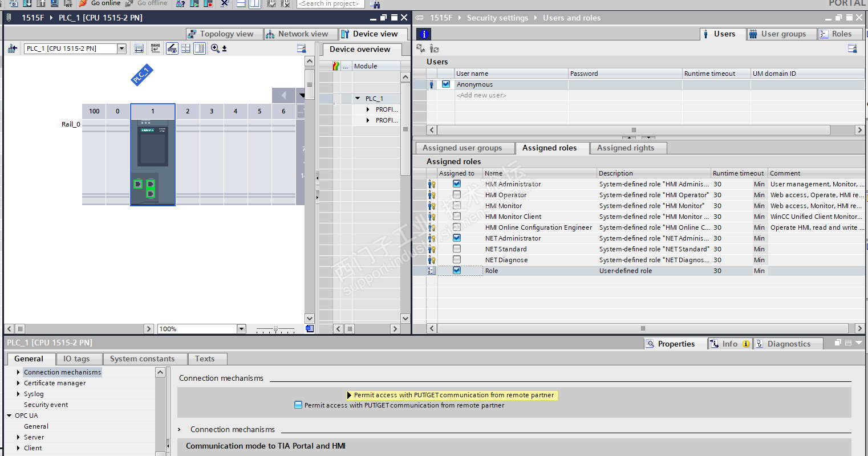Select slot 100 header on the rail
This screenshot has height=456, width=868.
click(x=94, y=111)
